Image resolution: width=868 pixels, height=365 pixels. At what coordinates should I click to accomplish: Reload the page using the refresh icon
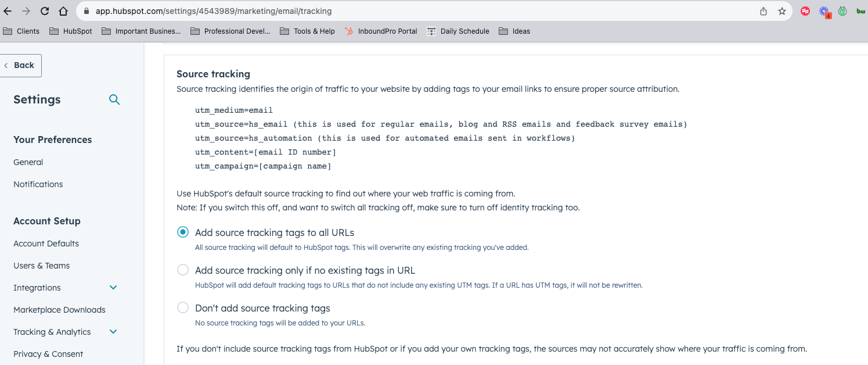pos(44,10)
